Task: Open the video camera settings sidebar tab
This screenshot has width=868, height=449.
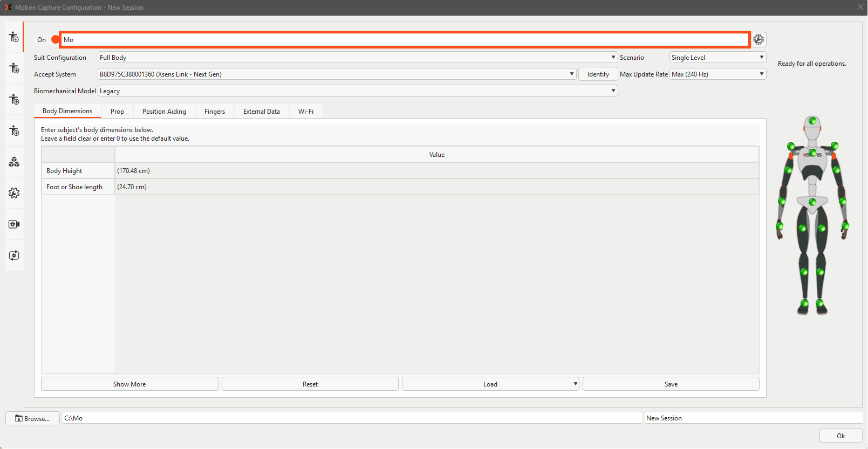Action: coord(14,224)
